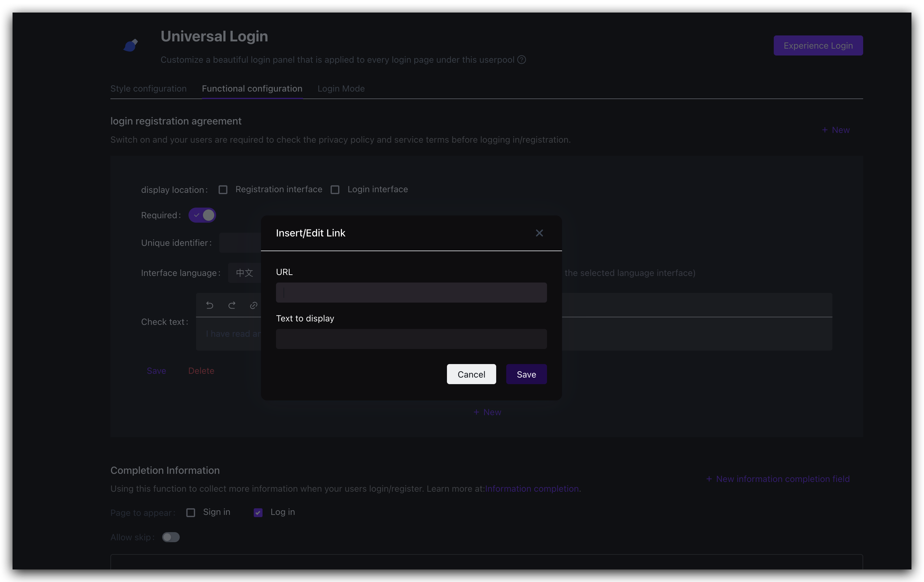Click plus New at top right
The width and height of the screenshot is (924, 582).
pyautogui.click(x=836, y=130)
